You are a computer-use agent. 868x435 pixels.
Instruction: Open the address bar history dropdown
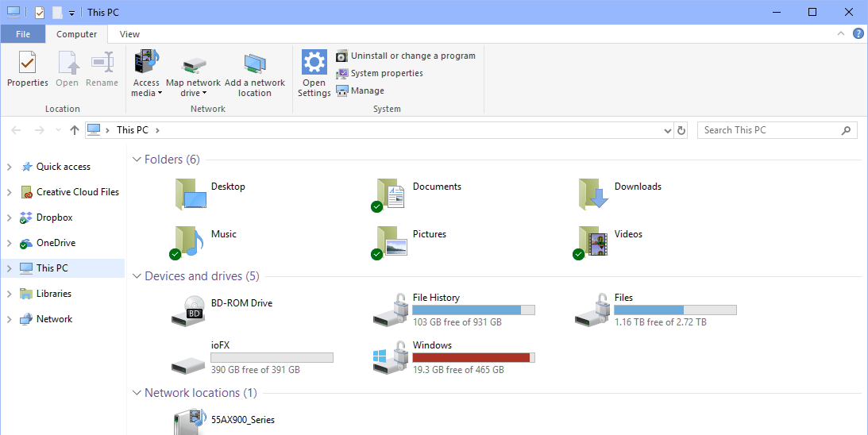pos(668,131)
